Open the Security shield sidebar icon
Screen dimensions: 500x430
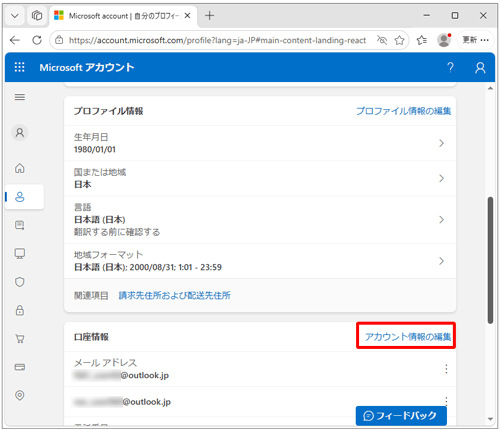(20, 282)
